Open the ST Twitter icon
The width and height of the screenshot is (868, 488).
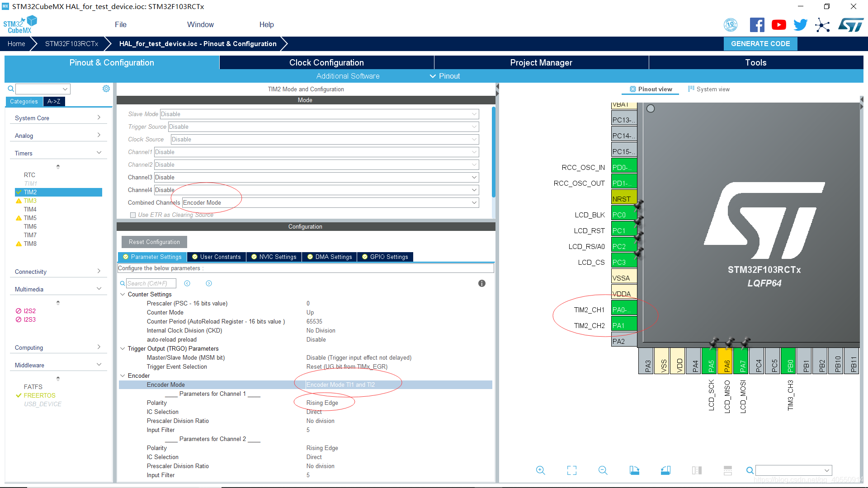[x=800, y=25]
